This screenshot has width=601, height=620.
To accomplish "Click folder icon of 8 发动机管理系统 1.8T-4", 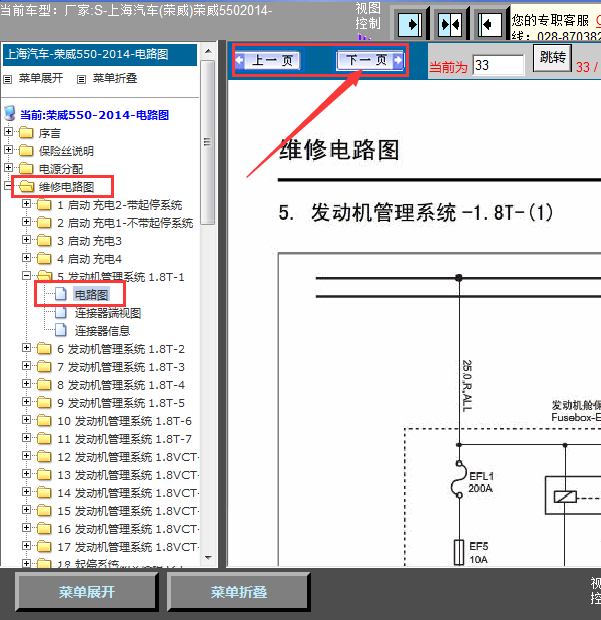I will pos(44,384).
